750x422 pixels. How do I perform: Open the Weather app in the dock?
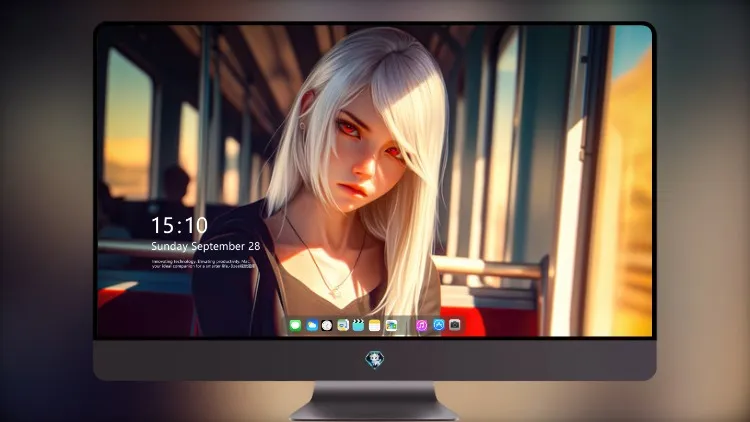coord(311,325)
